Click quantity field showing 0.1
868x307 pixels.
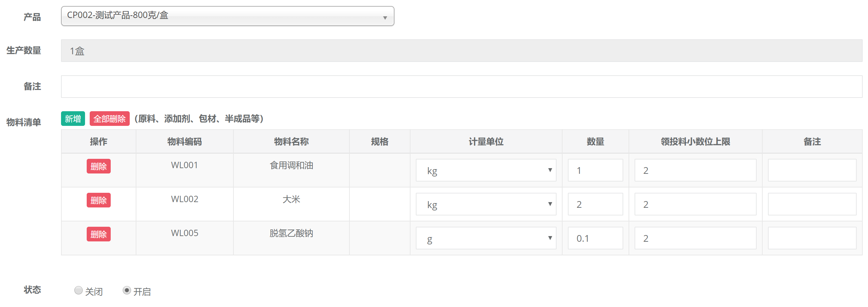coord(595,238)
